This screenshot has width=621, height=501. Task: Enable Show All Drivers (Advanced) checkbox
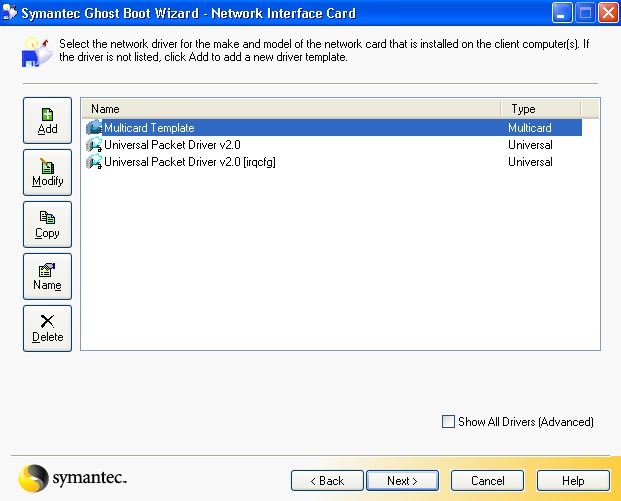pyautogui.click(x=448, y=421)
